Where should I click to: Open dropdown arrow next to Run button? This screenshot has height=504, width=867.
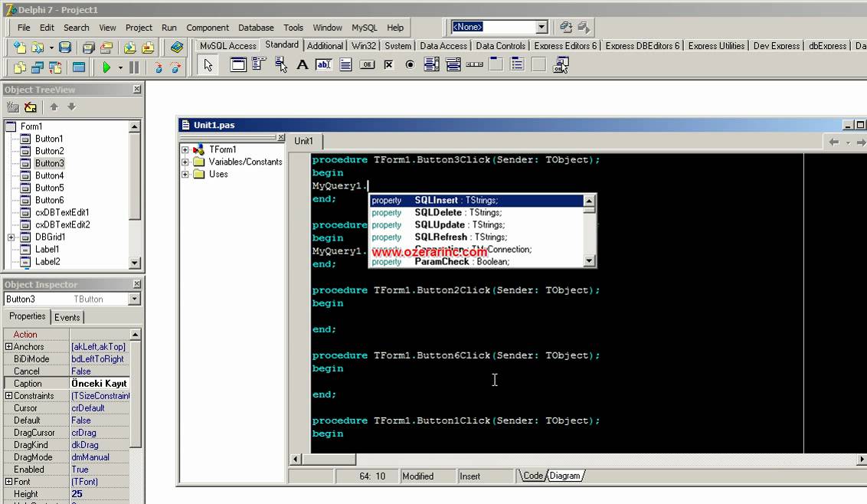[x=120, y=67]
